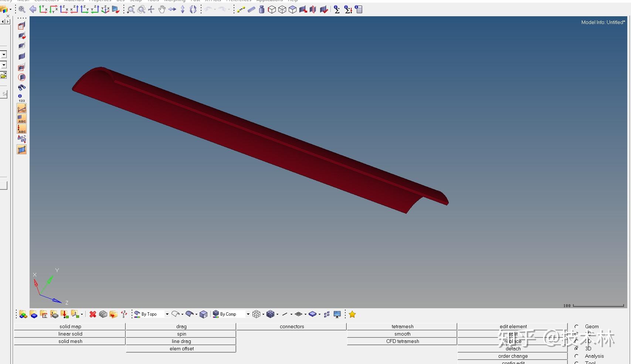Click the red X delete entity icon
The image size is (631, 364).
(x=93, y=314)
